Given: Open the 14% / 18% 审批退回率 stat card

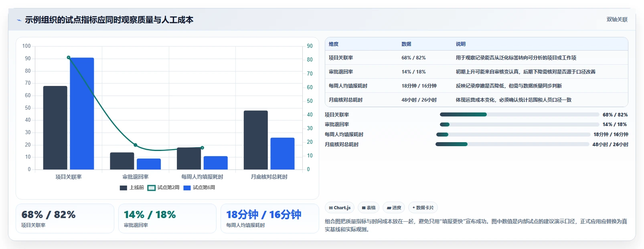Looking at the screenshot, I should click(x=167, y=218).
